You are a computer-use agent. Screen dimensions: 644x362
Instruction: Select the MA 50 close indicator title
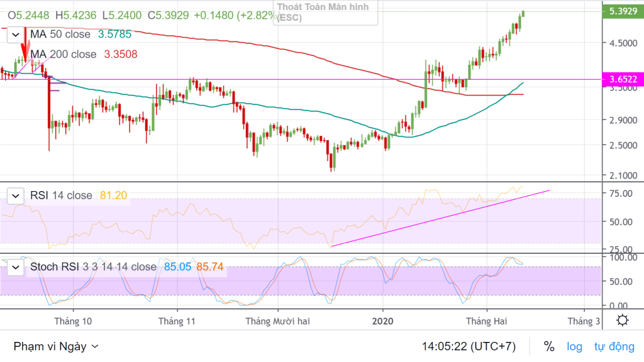pyautogui.click(x=60, y=35)
